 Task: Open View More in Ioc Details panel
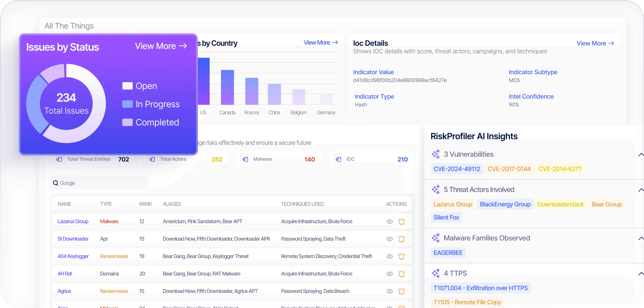coord(595,43)
